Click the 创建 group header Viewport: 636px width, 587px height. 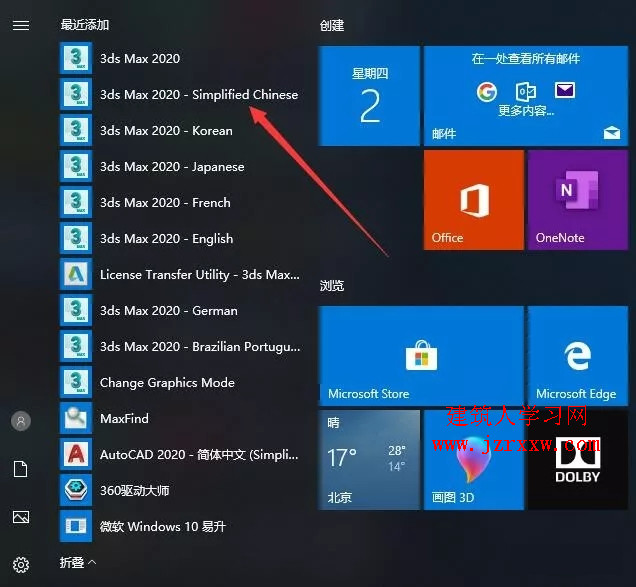(332, 26)
